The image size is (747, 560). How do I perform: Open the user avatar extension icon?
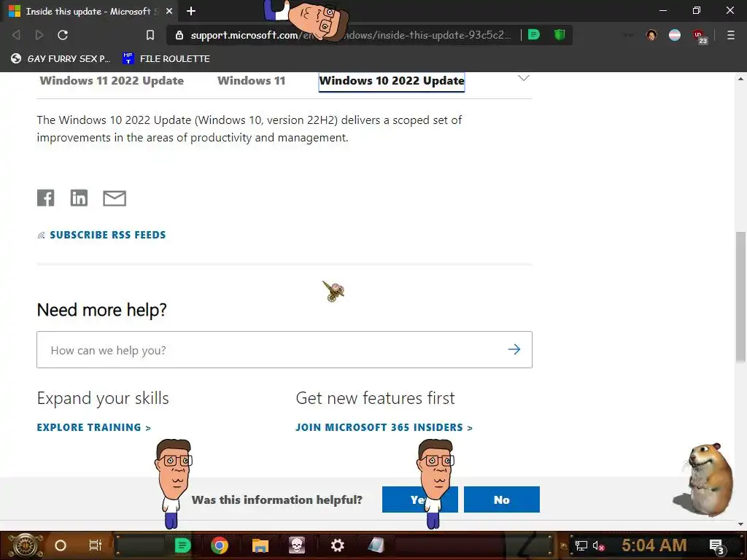[651, 35]
